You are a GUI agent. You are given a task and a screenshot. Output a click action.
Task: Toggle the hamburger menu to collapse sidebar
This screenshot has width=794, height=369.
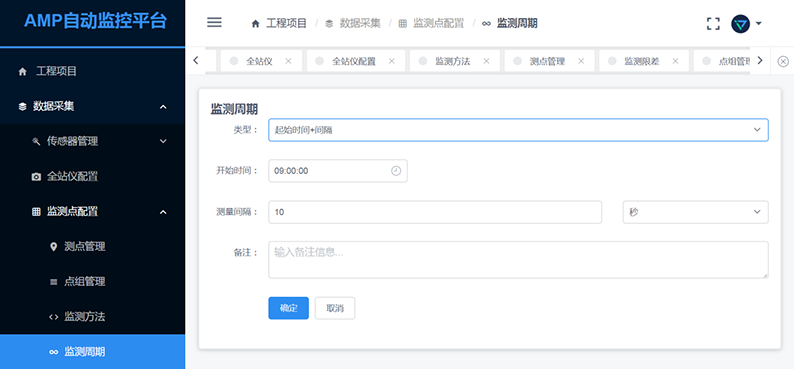coord(214,22)
